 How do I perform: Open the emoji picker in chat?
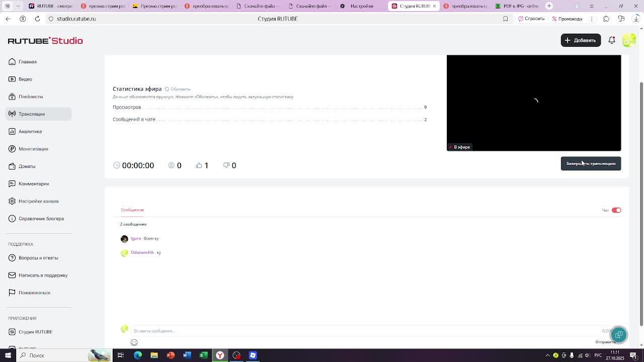point(134,342)
